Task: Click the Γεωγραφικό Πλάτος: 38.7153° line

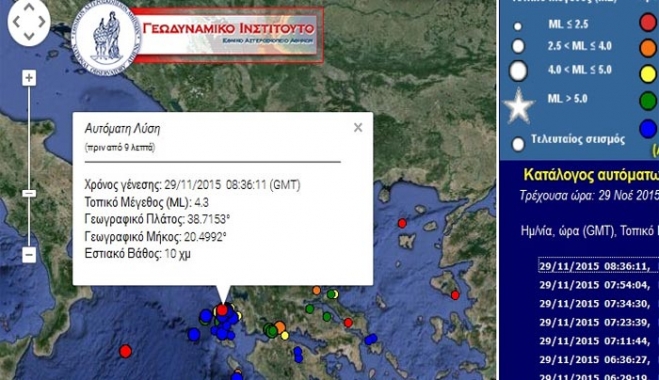Action: click(x=158, y=219)
